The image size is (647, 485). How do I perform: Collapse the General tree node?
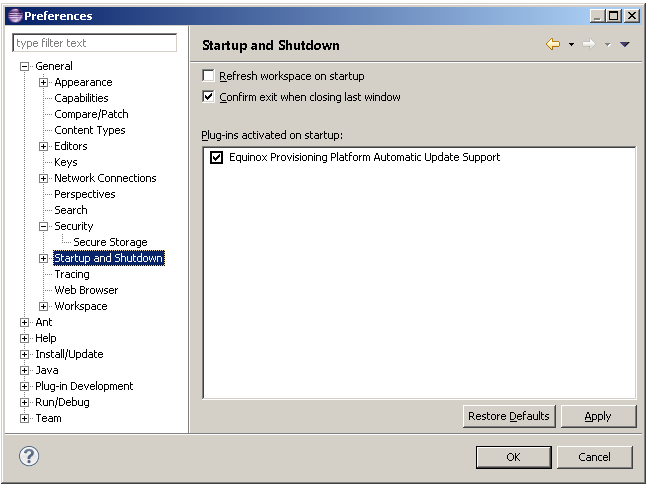[25, 66]
